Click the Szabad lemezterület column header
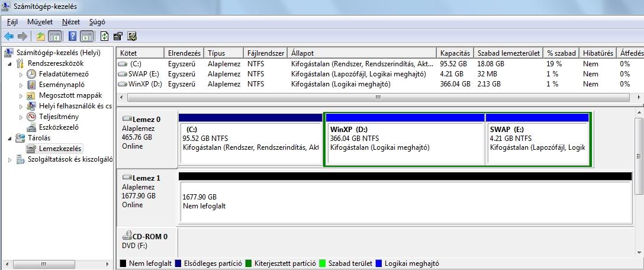 508,53
